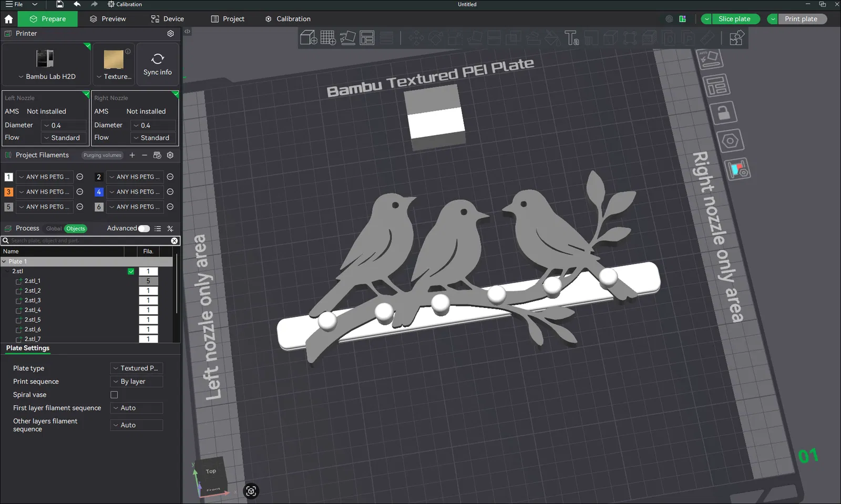Select the Text shape tool
Screen dimensions: 841x504
[572, 38]
